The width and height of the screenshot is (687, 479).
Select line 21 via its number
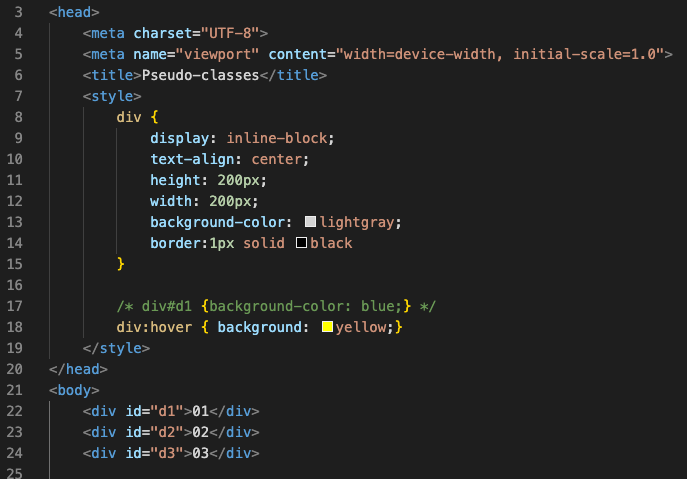click(14, 390)
